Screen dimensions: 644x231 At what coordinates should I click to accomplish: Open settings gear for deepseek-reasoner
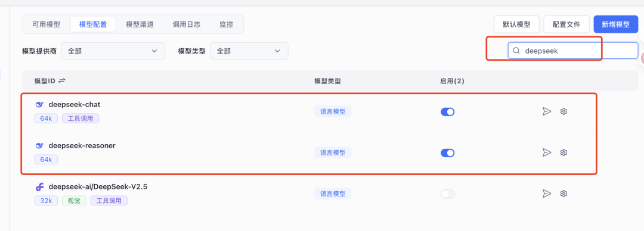tap(563, 152)
